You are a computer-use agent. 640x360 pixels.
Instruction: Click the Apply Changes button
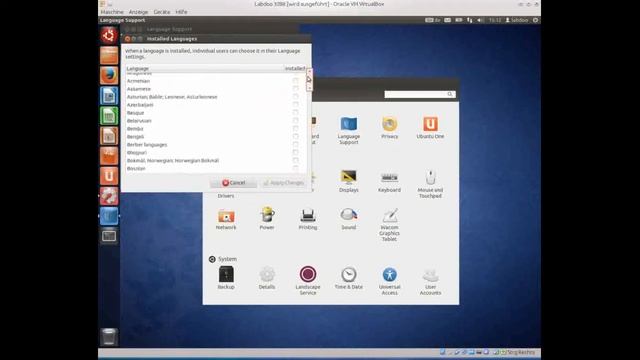(283, 183)
